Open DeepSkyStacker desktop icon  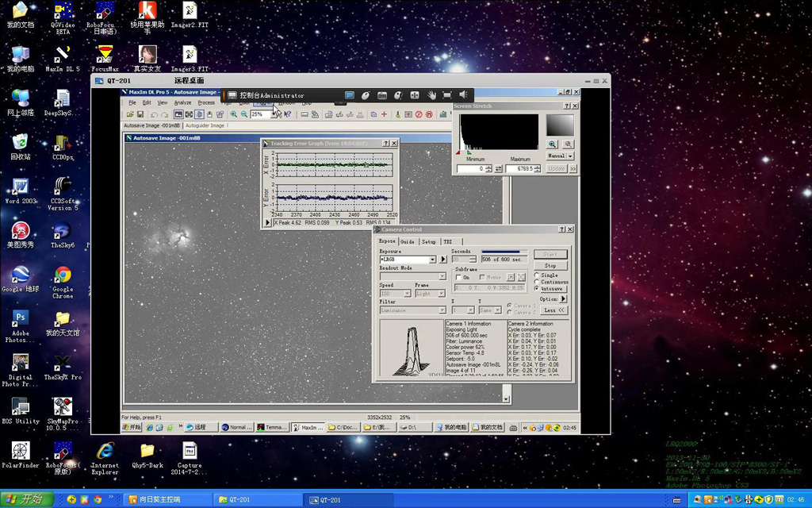click(x=63, y=102)
